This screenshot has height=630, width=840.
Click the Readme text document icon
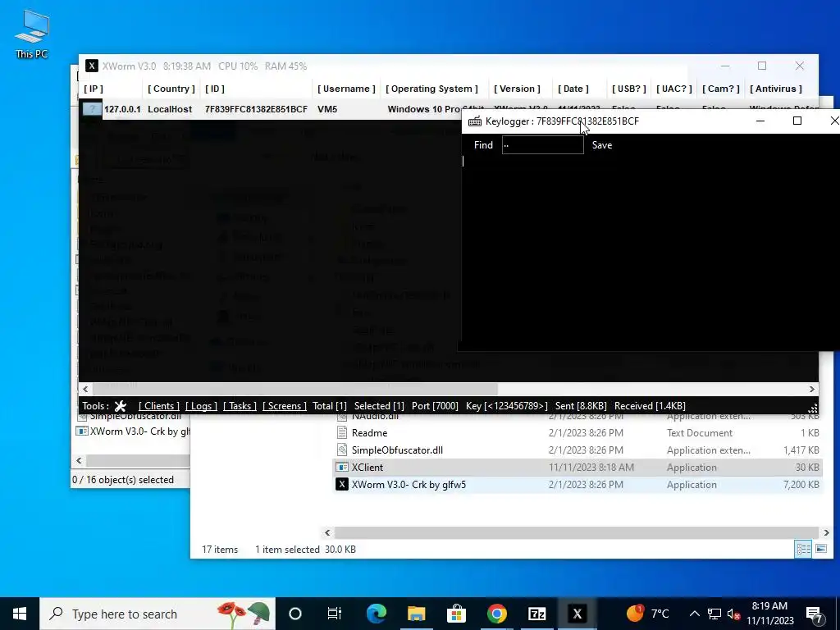tap(342, 433)
